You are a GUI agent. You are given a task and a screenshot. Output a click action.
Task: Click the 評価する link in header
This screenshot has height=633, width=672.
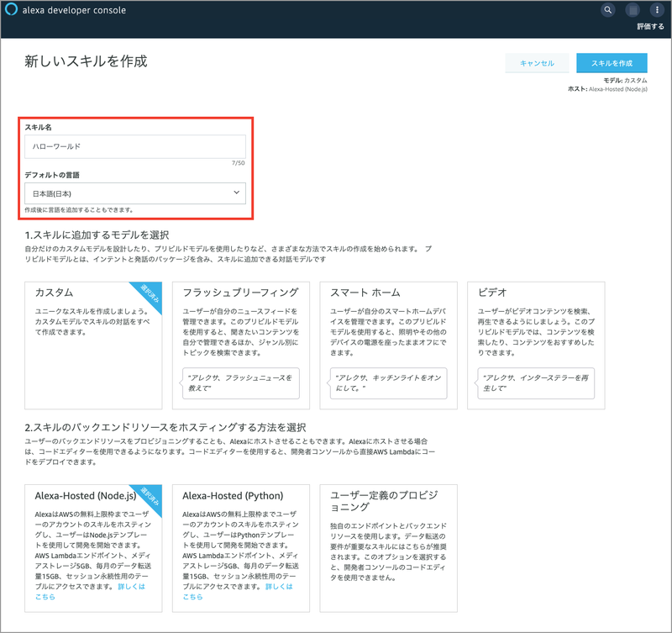(650, 27)
